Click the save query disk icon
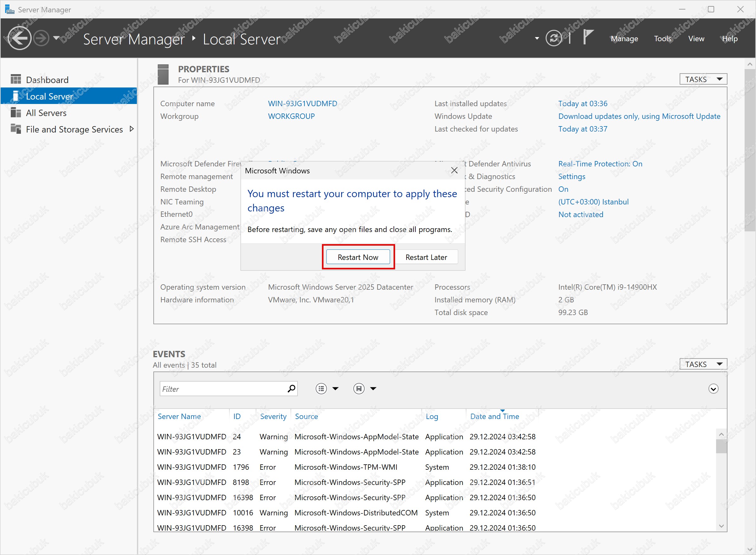This screenshot has height=555, width=756. [359, 389]
